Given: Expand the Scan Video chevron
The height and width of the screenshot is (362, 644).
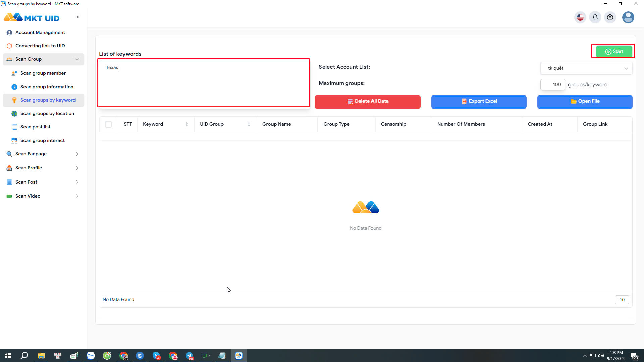Looking at the screenshot, I should click(x=77, y=196).
